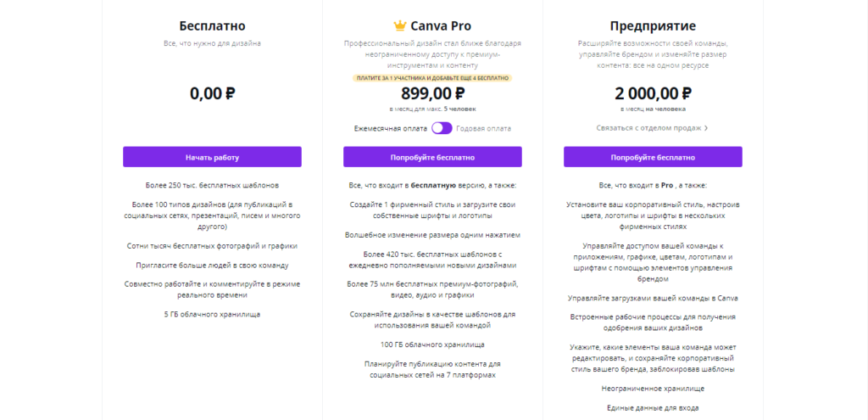
Task: Click the "Неограниченное хранилище" feature
Action: 653,388
